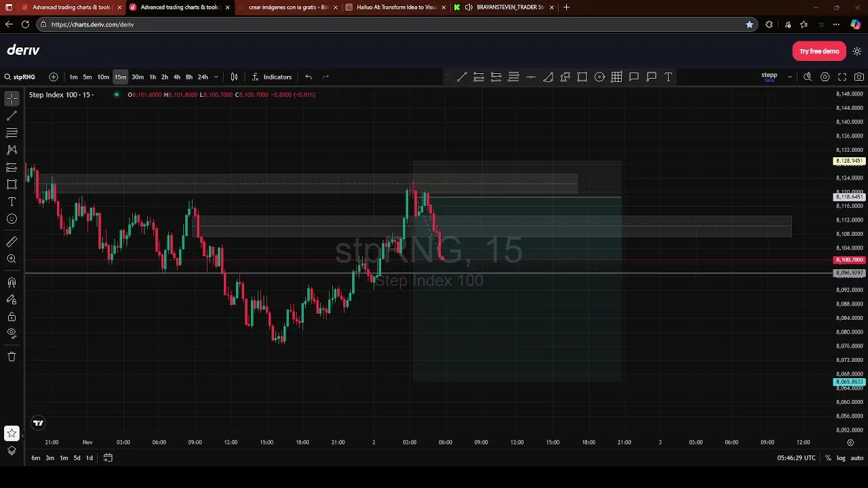Click the Try free demo button
868x488 pixels.
819,52
